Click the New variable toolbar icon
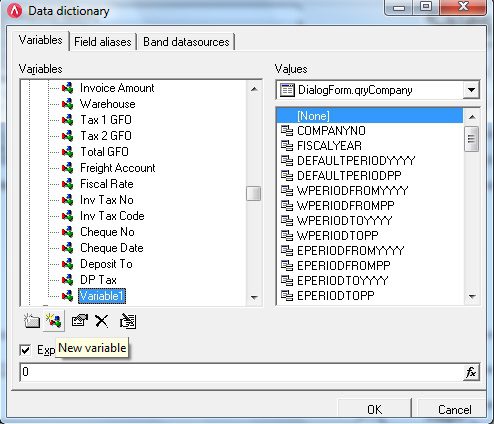Screen dimensions: 494x424 (54, 321)
